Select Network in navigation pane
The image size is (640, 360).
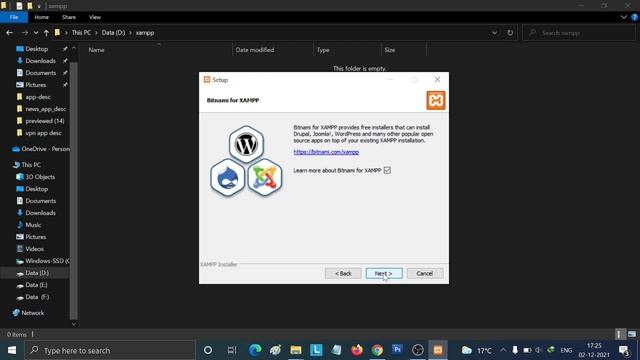pyautogui.click(x=32, y=313)
